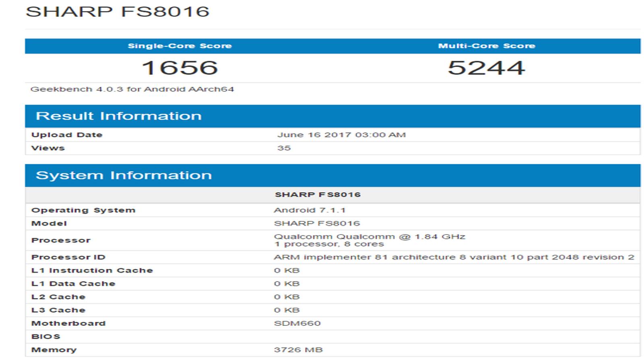Click the SHARP FS8016 table column heading
644x362 pixels.
[x=318, y=195]
